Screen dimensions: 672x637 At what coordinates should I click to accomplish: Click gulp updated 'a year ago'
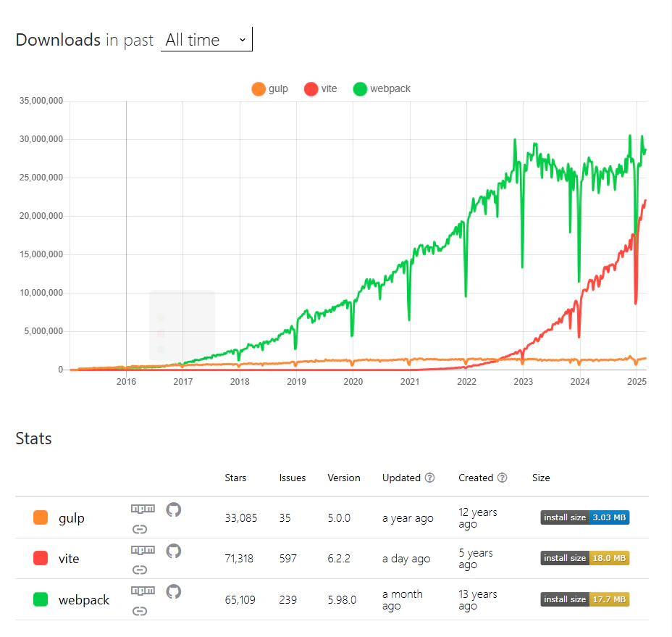tap(408, 519)
